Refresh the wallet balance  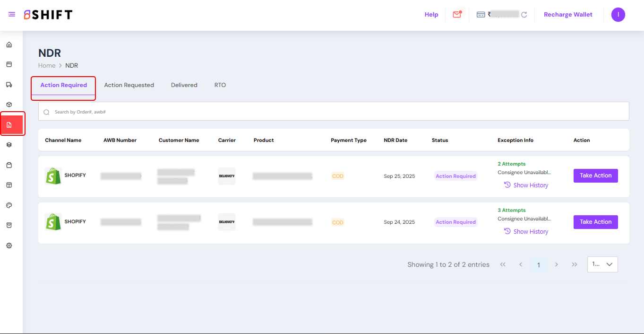pyautogui.click(x=524, y=15)
